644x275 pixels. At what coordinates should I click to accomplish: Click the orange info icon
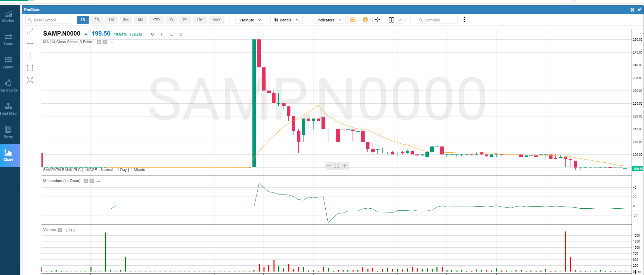coord(365,20)
